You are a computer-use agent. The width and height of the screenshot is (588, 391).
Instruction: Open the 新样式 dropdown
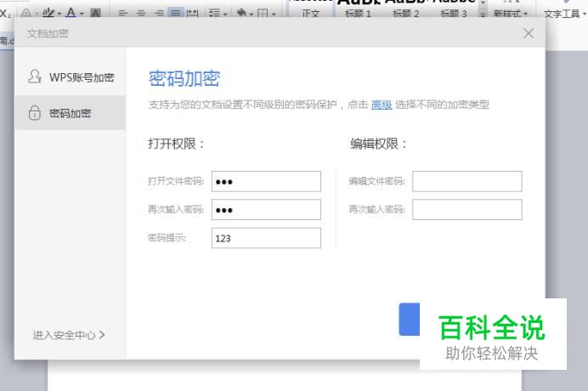tap(510, 14)
